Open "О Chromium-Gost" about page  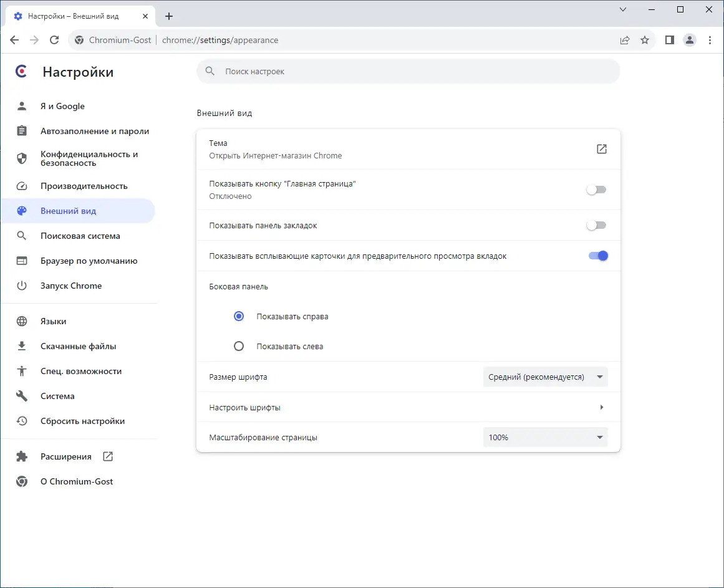[77, 481]
